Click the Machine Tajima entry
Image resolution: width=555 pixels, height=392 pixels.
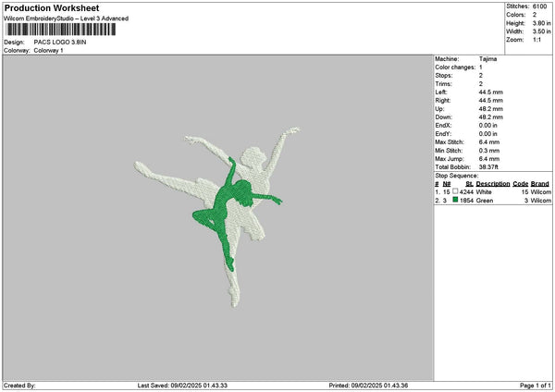(466, 59)
